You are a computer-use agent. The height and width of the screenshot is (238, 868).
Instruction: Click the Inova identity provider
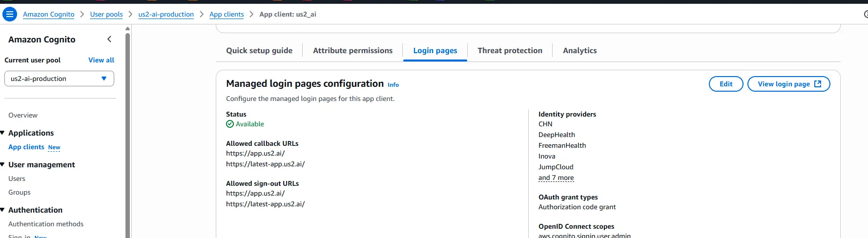(547, 156)
